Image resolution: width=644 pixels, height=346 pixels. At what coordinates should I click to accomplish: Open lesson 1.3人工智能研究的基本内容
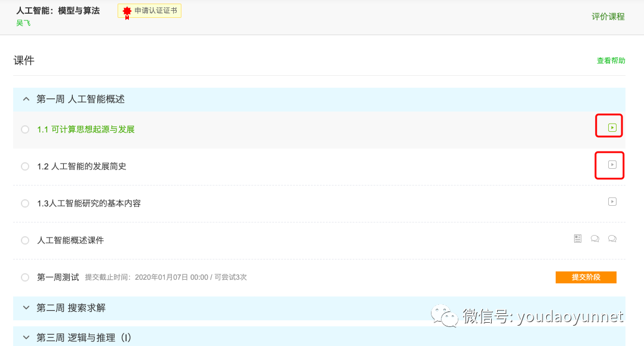click(89, 203)
